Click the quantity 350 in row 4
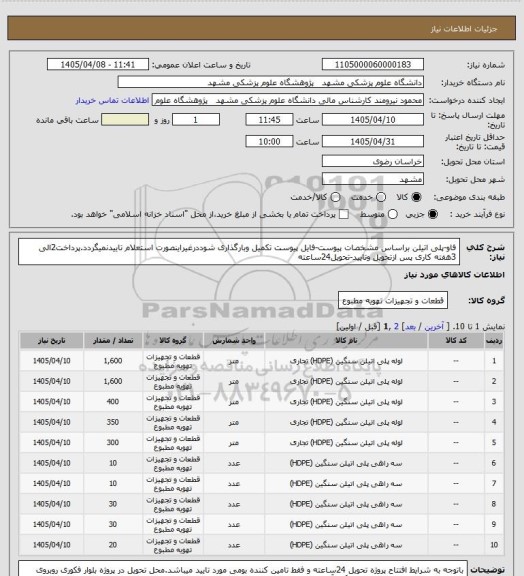The image size is (524, 576). pos(113,422)
